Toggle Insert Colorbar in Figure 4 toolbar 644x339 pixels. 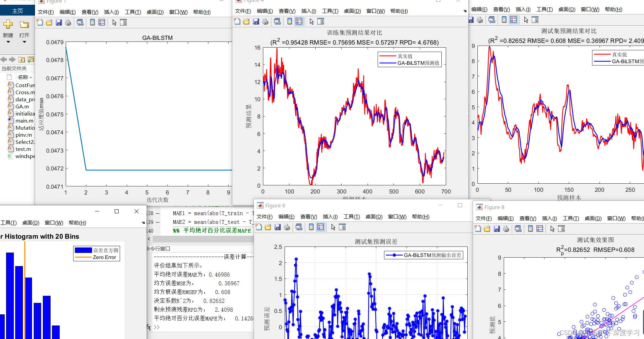click(290, 22)
